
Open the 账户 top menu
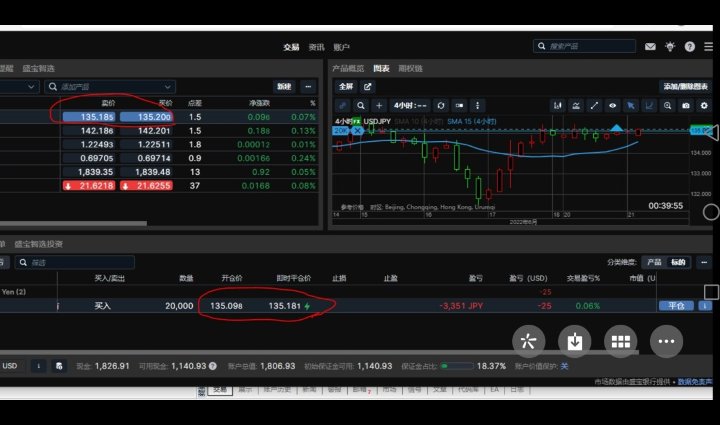coord(341,47)
